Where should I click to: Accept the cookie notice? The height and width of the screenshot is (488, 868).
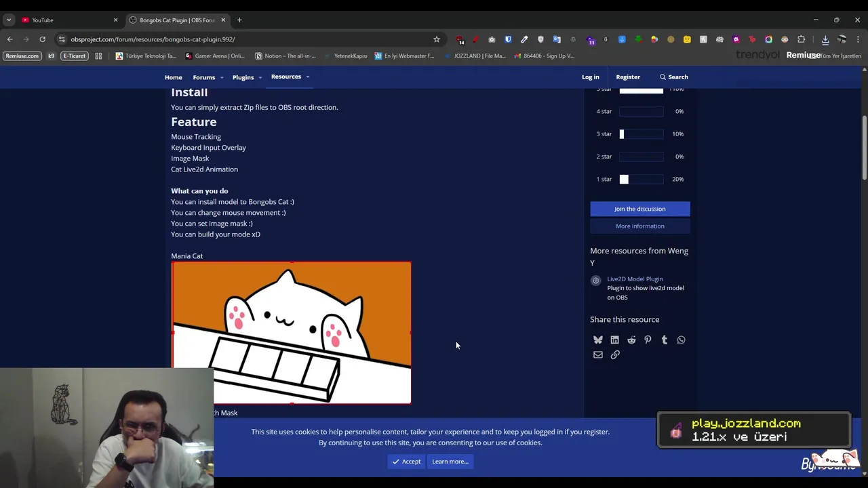(406, 462)
